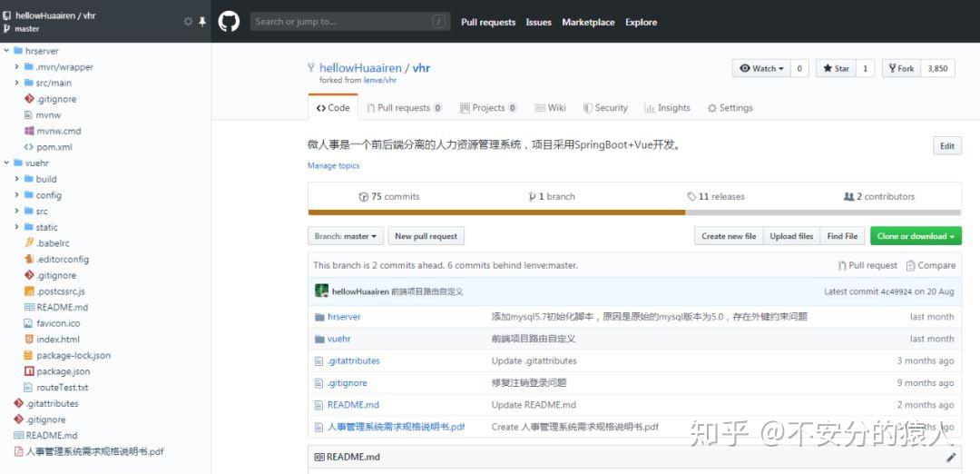
Task: Click the language bar gray segment
Action: (x=823, y=212)
